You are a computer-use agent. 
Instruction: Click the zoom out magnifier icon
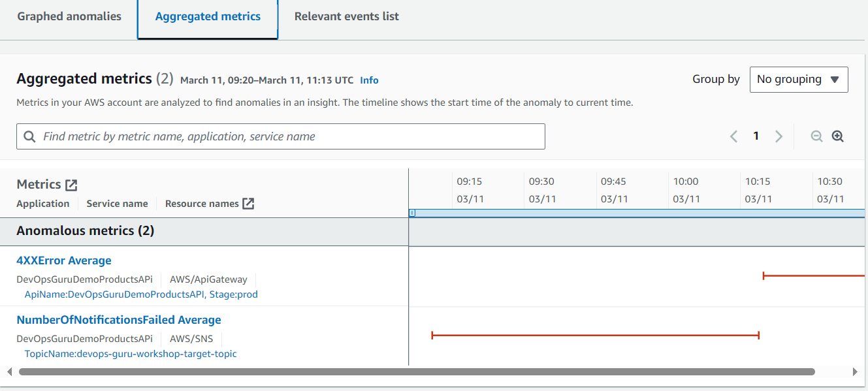click(x=816, y=136)
